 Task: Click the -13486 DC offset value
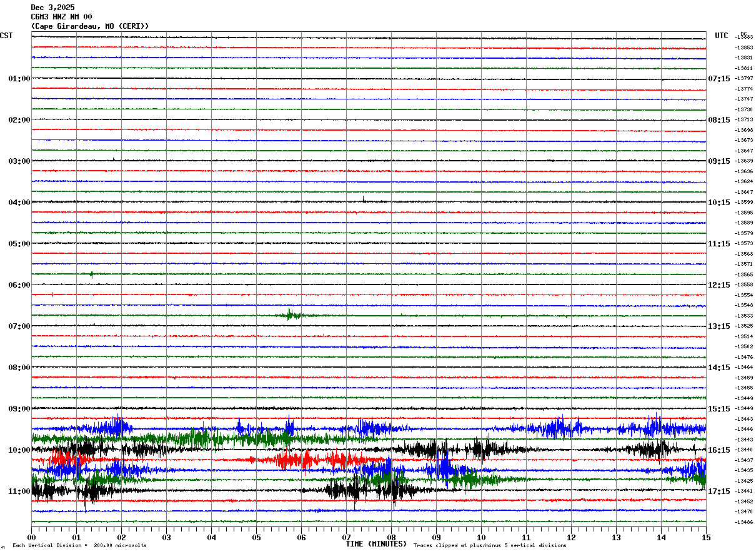744,522
